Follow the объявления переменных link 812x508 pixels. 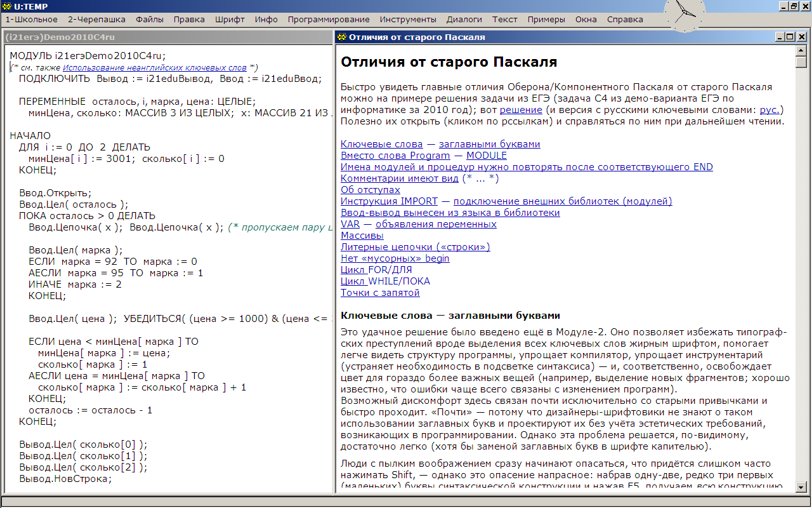(x=436, y=224)
